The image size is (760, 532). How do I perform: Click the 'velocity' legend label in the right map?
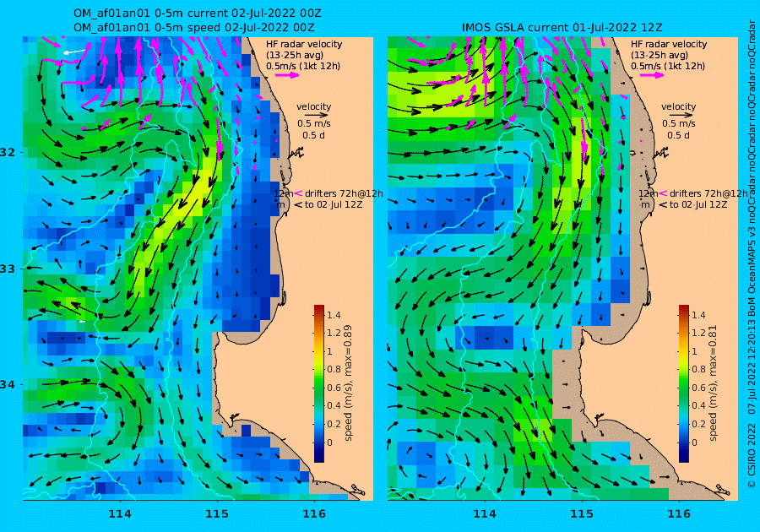pos(679,106)
